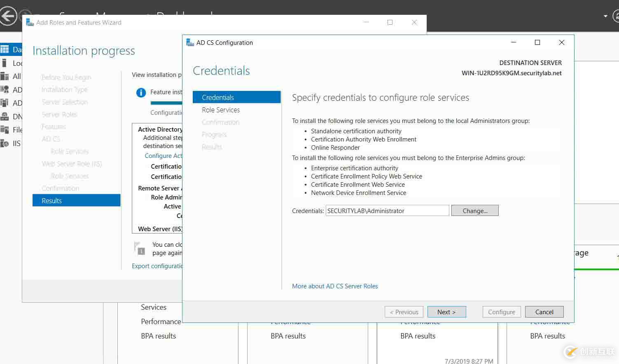Screen dimensions: 619x364
Task: Select the AD CS certificate-ribbon sidebar icon
Action: pos(5,90)
